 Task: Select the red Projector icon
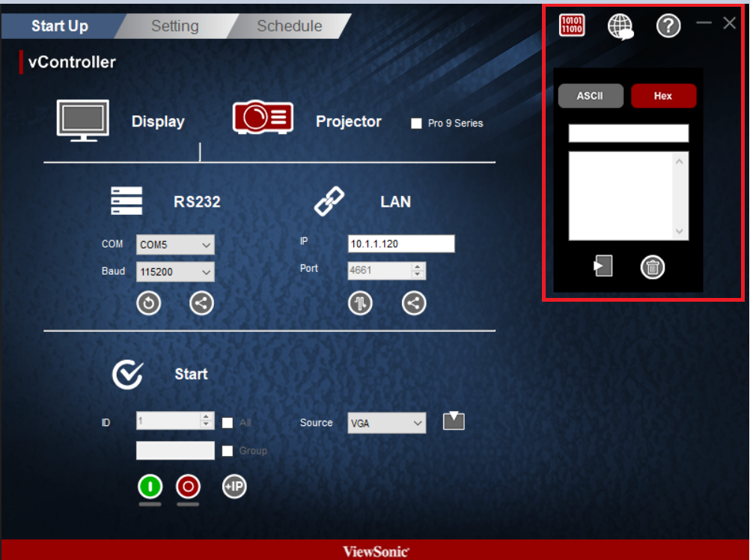tap(263, 117)
